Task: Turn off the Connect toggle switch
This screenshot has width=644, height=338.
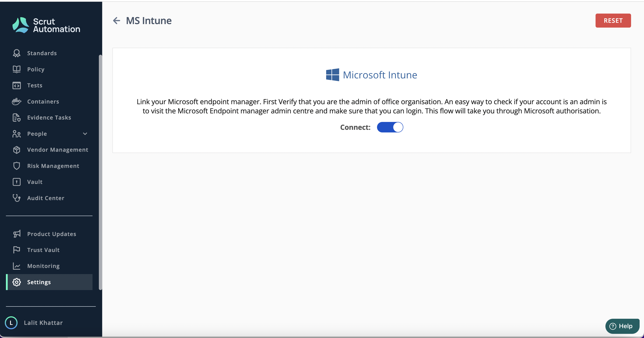Action: click(390, 127)
